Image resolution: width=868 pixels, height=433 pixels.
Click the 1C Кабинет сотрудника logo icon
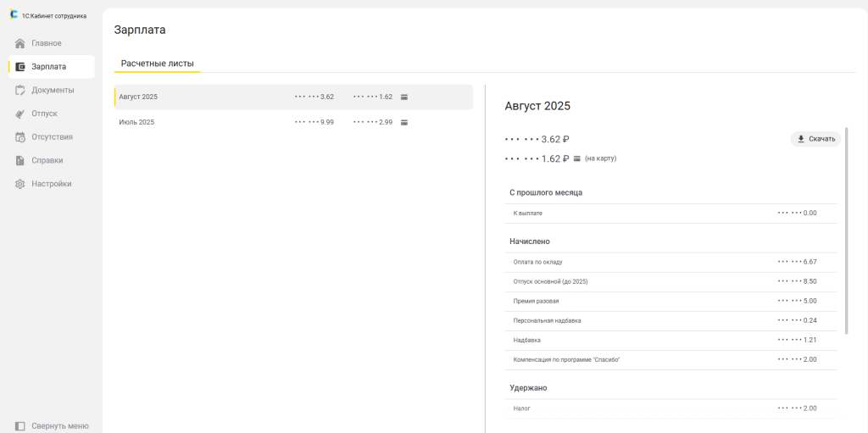[14, 14]
